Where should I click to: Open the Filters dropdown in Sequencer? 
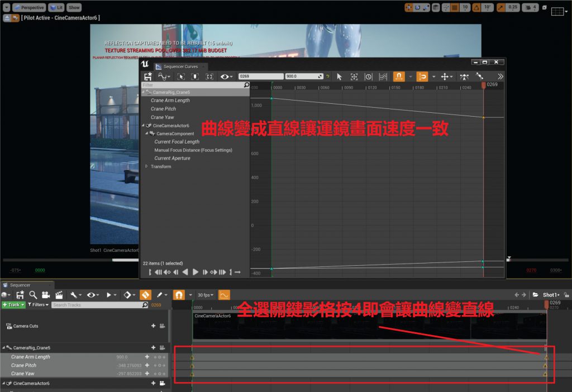pos(39,305)
